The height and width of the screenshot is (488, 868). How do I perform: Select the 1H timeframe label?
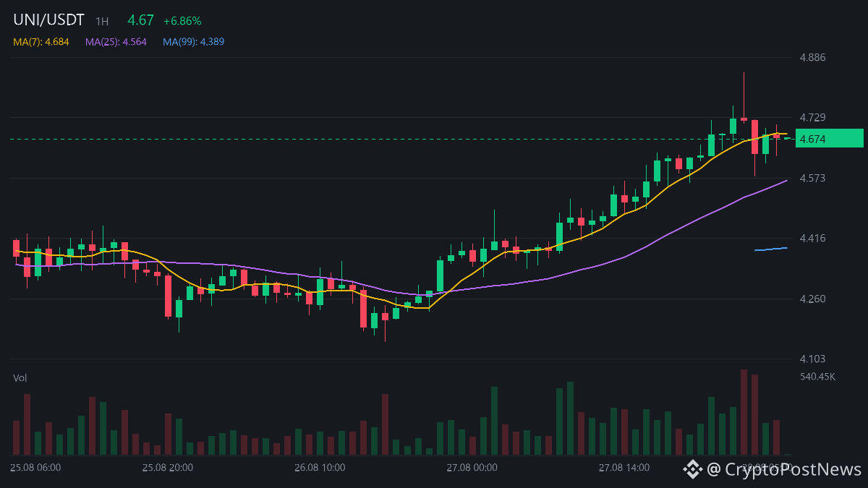102,22
